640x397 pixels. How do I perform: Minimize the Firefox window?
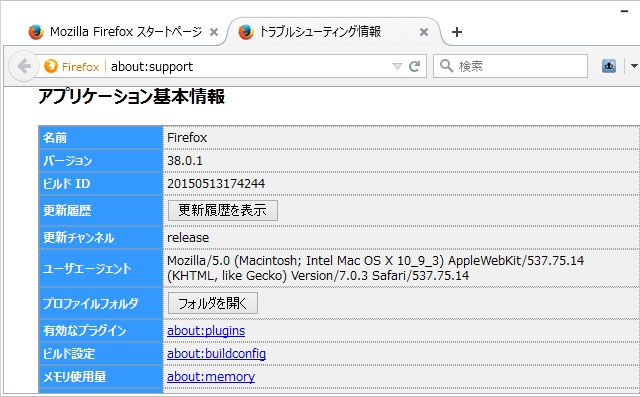[624, 11]
